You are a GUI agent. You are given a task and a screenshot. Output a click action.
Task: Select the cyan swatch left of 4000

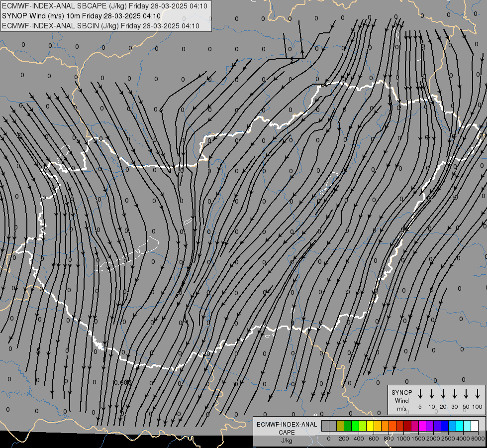pos(459,426)
